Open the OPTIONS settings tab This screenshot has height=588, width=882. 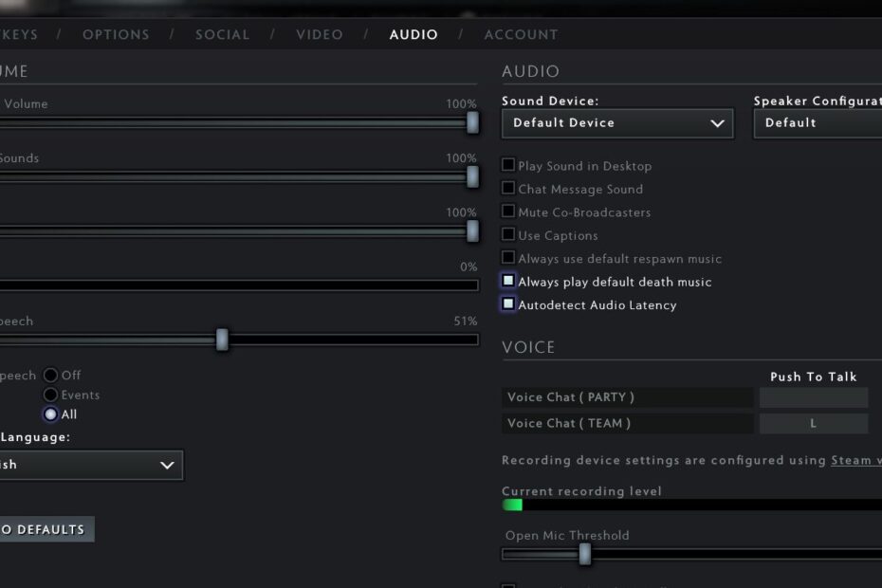point(117,34)
